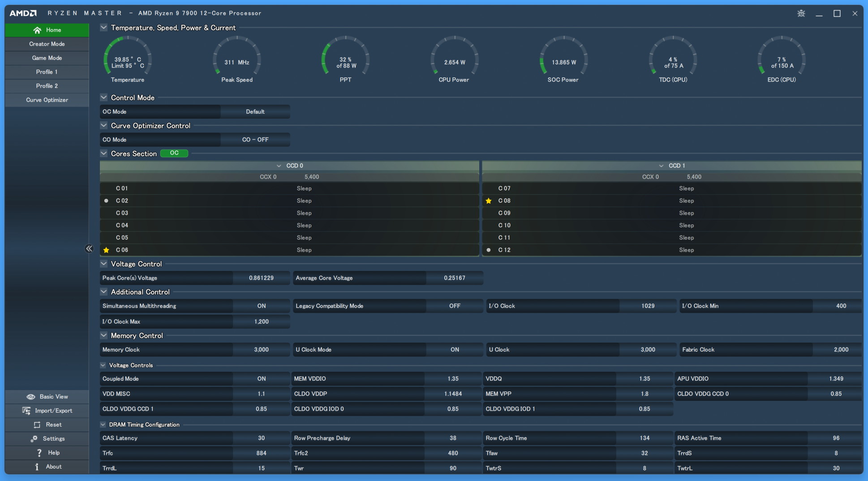
Task: Collapse the Voltage Controls subsection
Action: (103, 365)
